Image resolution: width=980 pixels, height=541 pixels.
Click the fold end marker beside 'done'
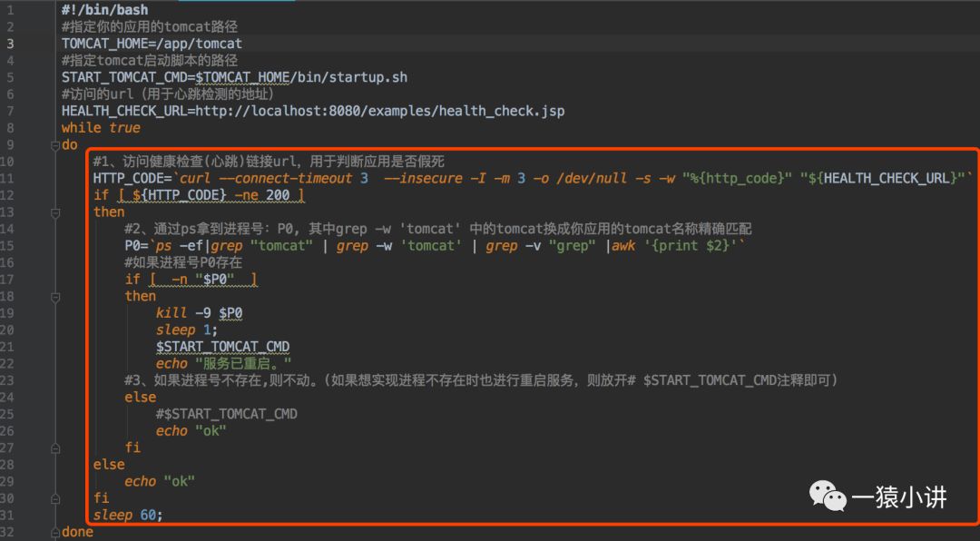tap(55, 532)
